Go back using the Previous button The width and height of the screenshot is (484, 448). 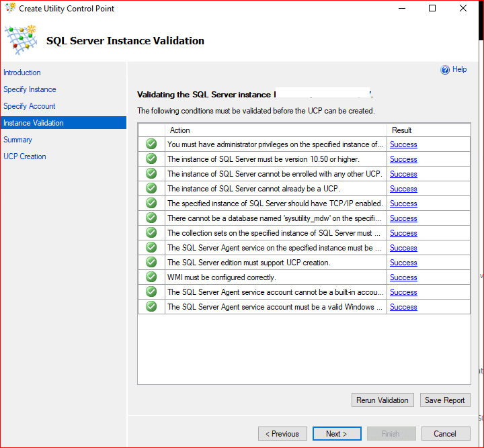pos(282,434)
